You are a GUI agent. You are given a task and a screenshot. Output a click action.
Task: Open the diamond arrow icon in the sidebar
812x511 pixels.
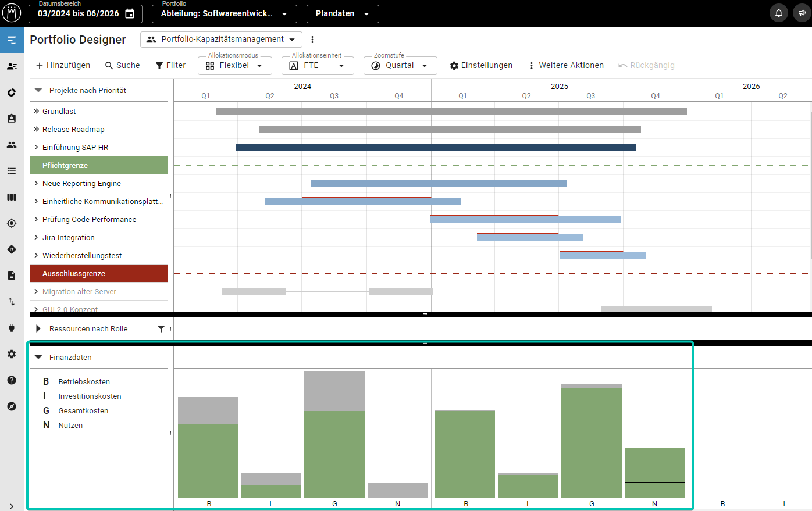12,249
